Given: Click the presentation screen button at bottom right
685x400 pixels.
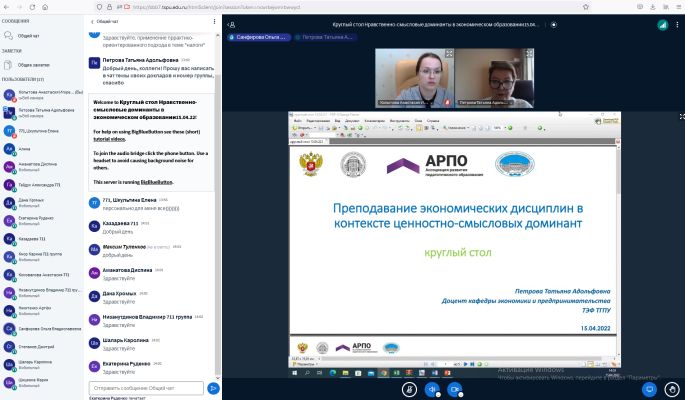Looking at the screenshot, I should click(649, 389).
